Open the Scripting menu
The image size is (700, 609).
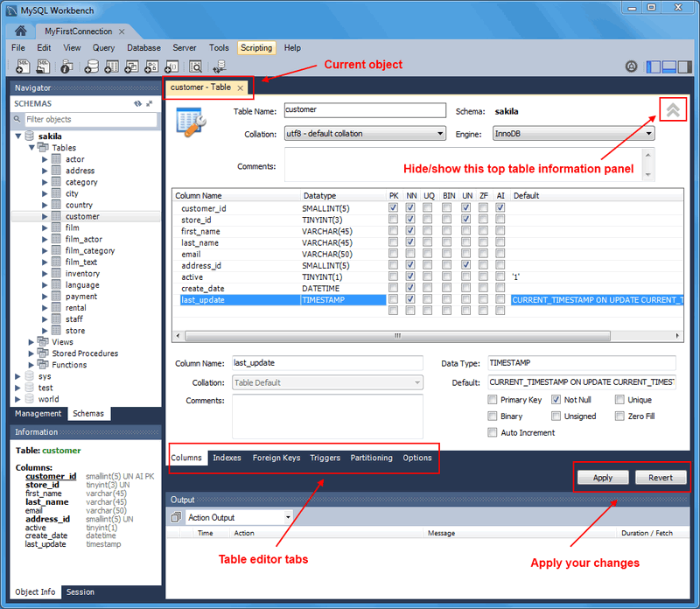click(x=256, y=48)
